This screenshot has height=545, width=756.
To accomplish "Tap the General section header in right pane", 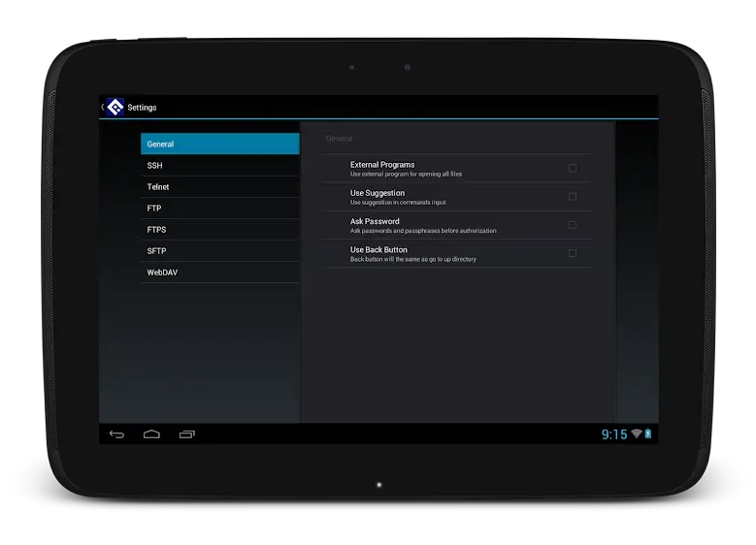I will click(x=339, y=139).
